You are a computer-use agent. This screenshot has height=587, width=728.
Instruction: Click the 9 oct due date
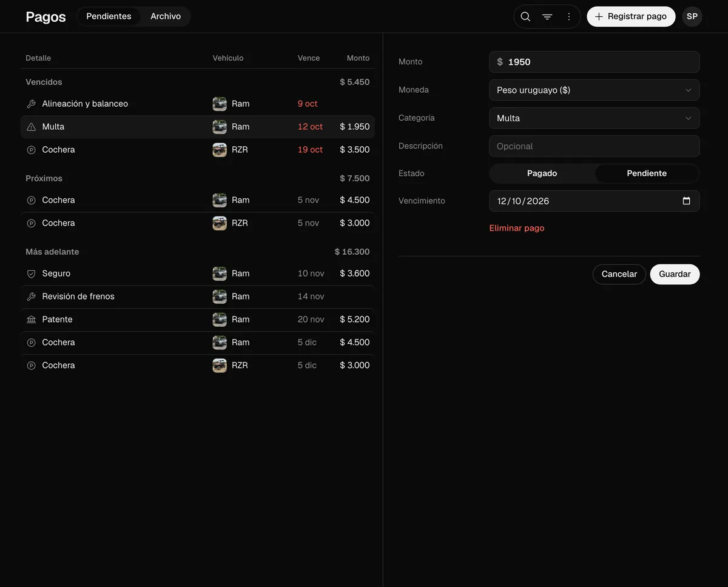pos(308,104)
